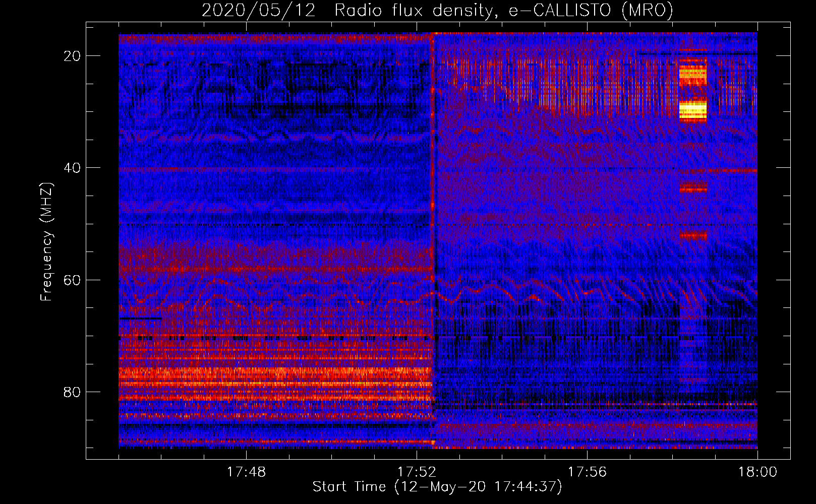This screenshot has height=504, width=816.
Task: Click the bright yellow burst near 23 MHz
Action: 693,76
